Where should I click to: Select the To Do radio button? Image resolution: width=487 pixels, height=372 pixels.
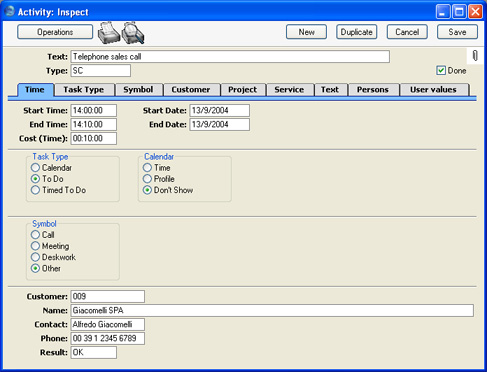pyautogui.click(x=35, y=179)
